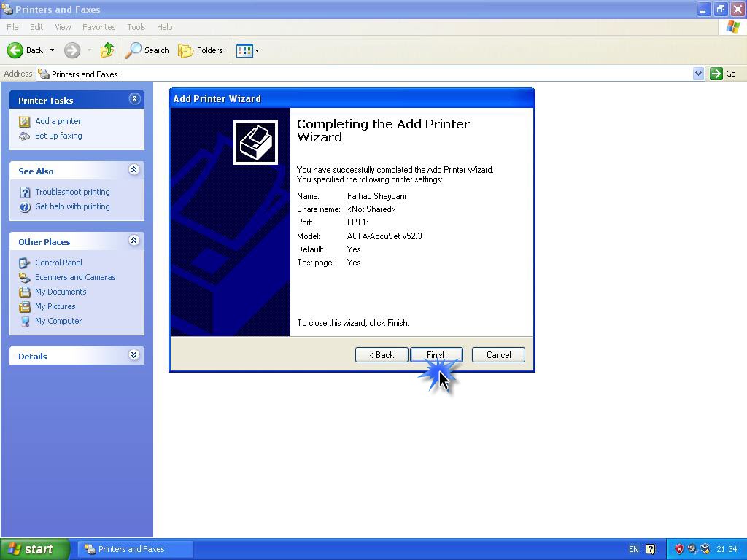Click the Start button on taskbar
747x560 pixels.
[x=34, y=549]
